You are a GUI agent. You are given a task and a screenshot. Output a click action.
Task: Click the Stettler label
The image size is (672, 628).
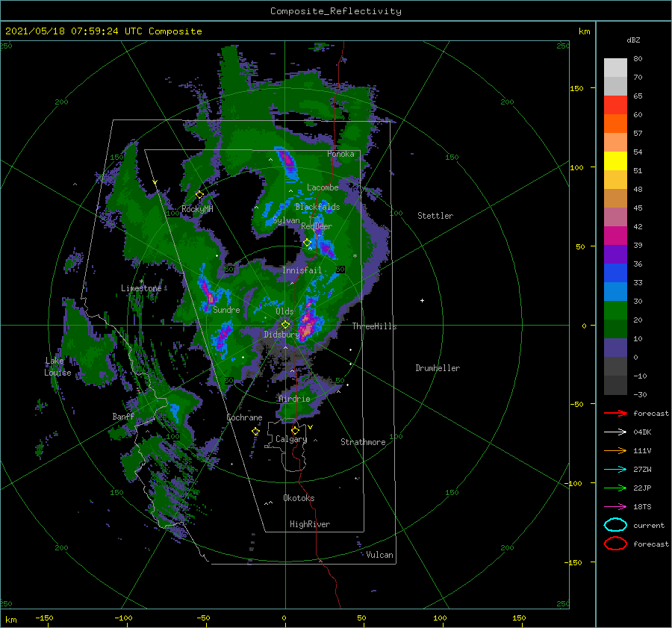435,216
